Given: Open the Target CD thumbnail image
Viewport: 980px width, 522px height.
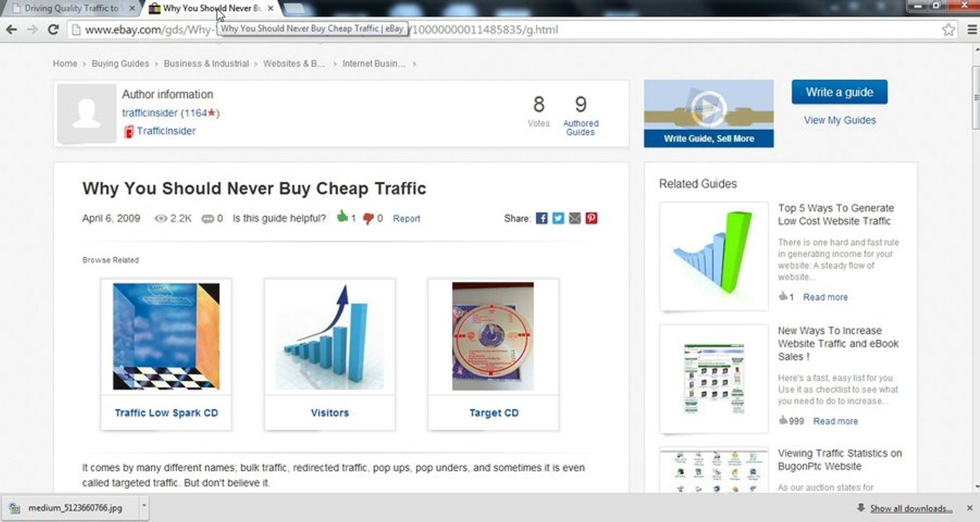Looking at the screenshot, I should pyautogui.click(x=493, y=336).
